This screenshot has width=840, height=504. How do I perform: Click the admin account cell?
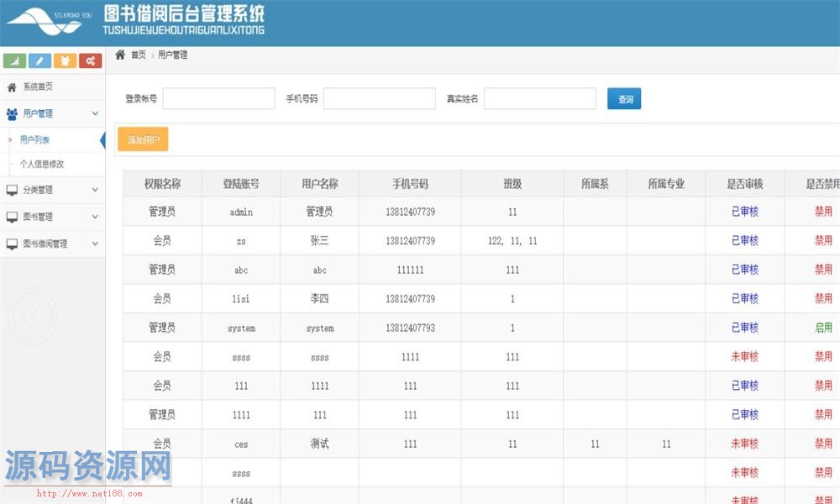pyautogui.click(x=241, y=212)
